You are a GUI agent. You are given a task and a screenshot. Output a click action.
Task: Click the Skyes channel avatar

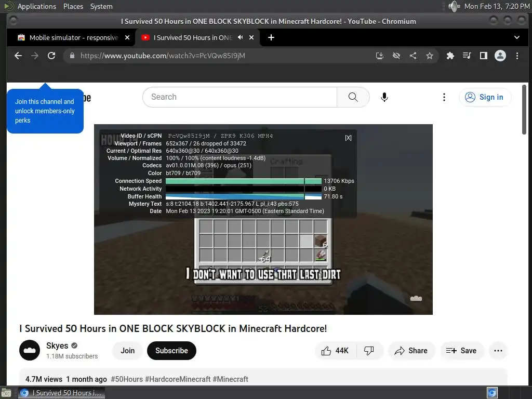point(30,350)
